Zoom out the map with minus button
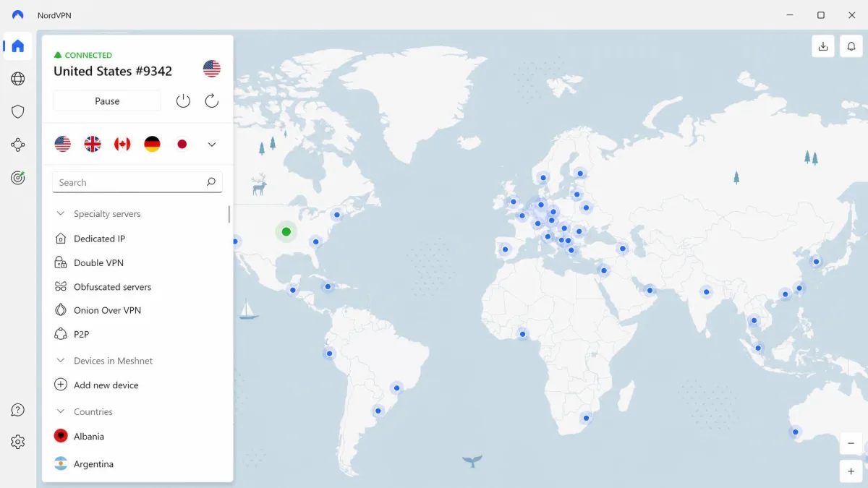 (851, 443)
